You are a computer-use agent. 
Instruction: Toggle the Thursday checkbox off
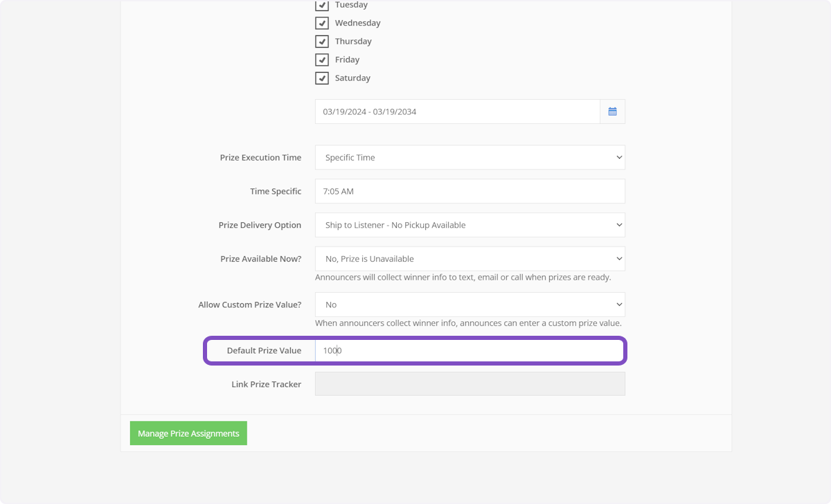point(322,42)
